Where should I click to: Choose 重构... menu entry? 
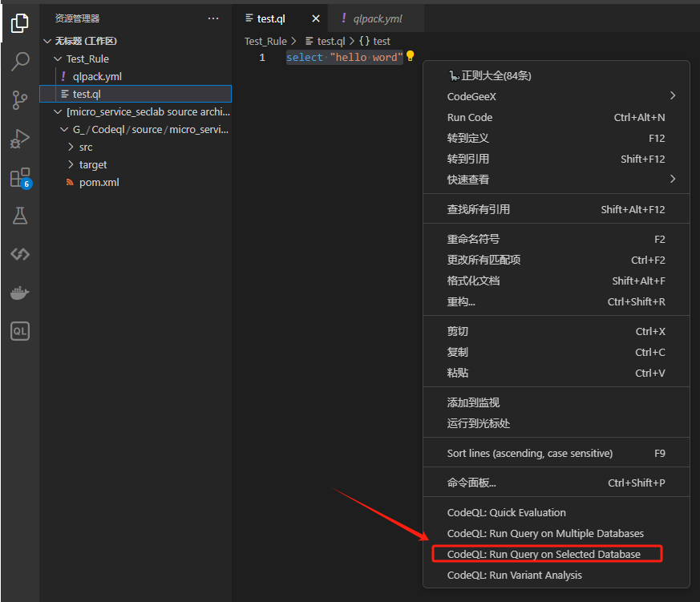pyautogui.click(x=556, y=301)
